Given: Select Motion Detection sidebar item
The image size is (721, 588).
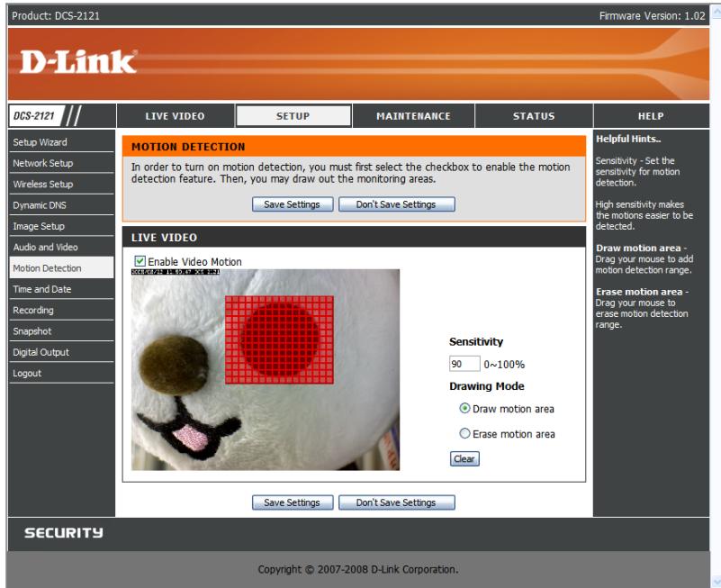Looking at the screenshot, I should [61, 267].
